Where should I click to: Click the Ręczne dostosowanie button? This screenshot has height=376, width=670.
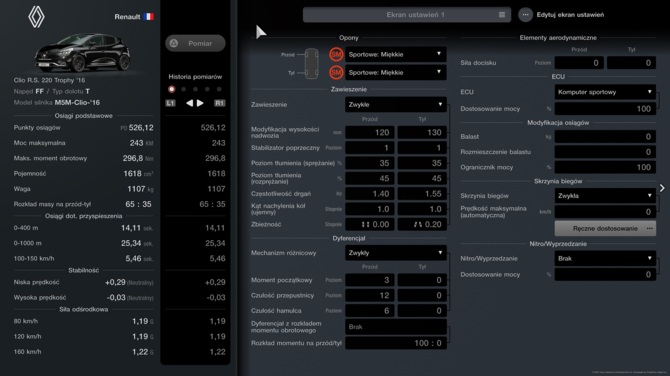[605, 229]
